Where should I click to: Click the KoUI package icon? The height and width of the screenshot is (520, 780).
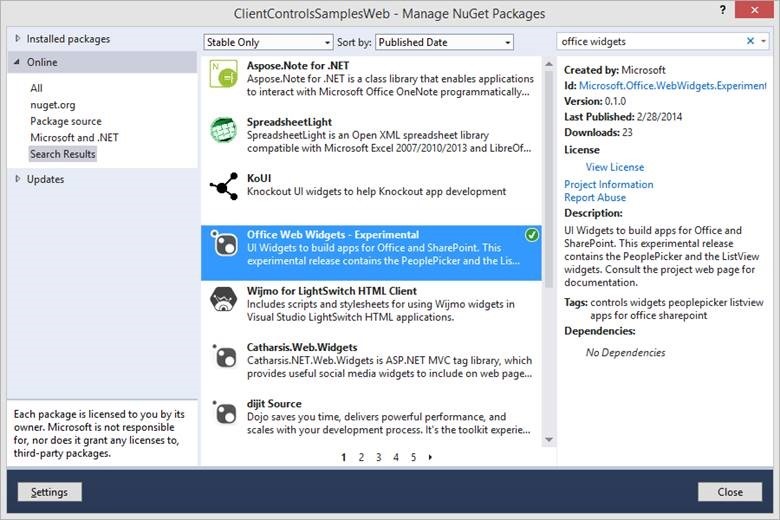tap(222, 185)
